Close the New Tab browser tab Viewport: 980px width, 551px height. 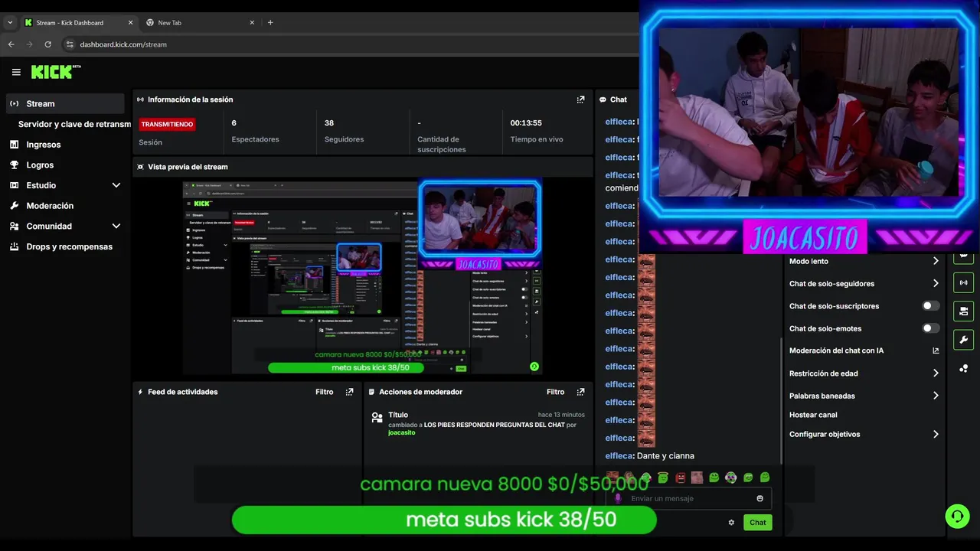click(x=252, y=22)
